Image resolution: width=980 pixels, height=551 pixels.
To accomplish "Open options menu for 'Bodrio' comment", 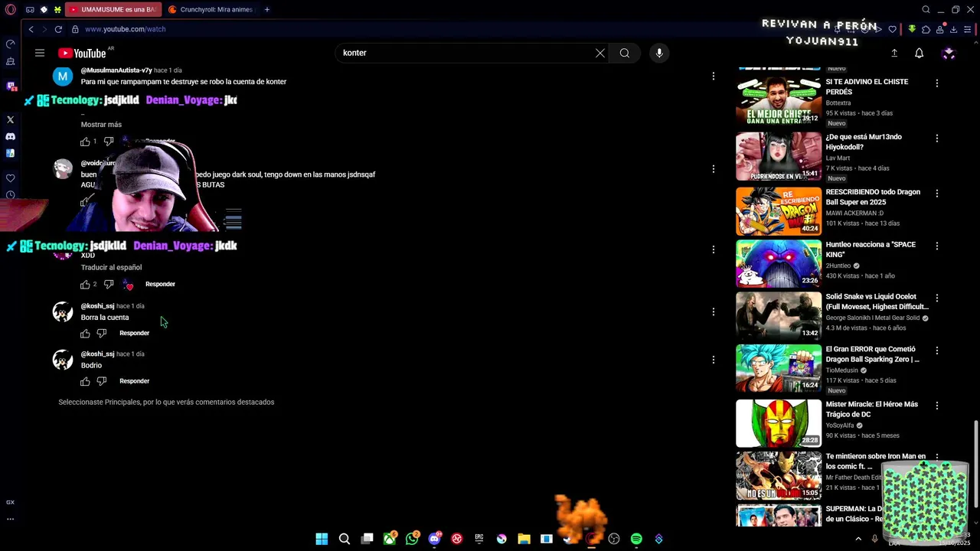I will [x=714, y=360].
